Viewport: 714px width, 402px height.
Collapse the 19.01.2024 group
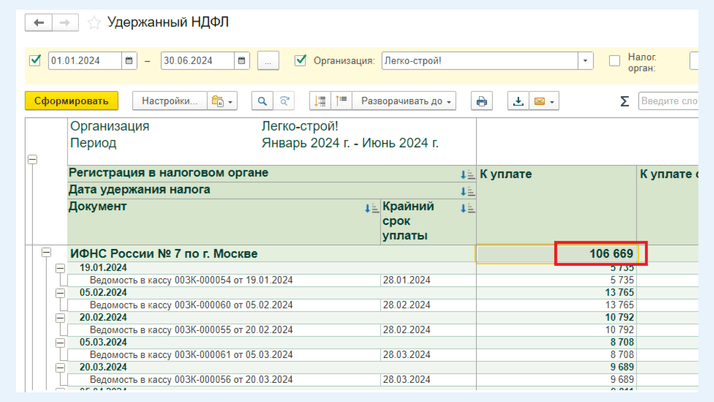click(x=60, y=268)
